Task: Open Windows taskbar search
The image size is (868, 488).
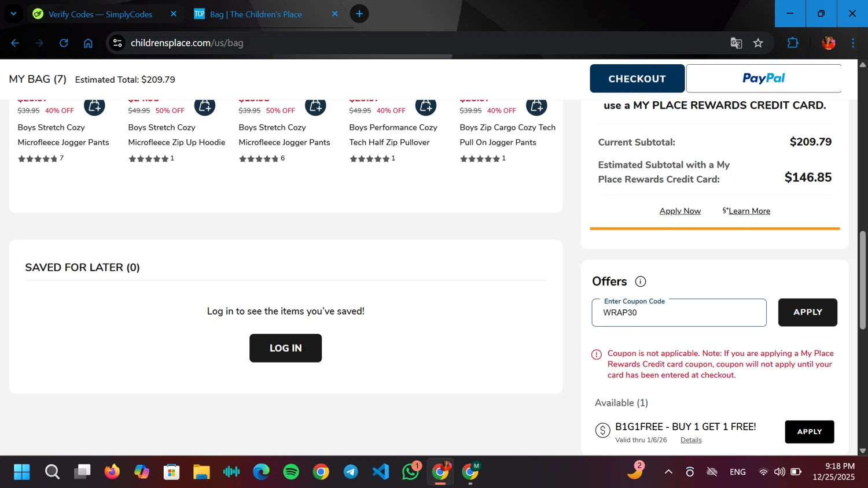Action: (52, 472)
